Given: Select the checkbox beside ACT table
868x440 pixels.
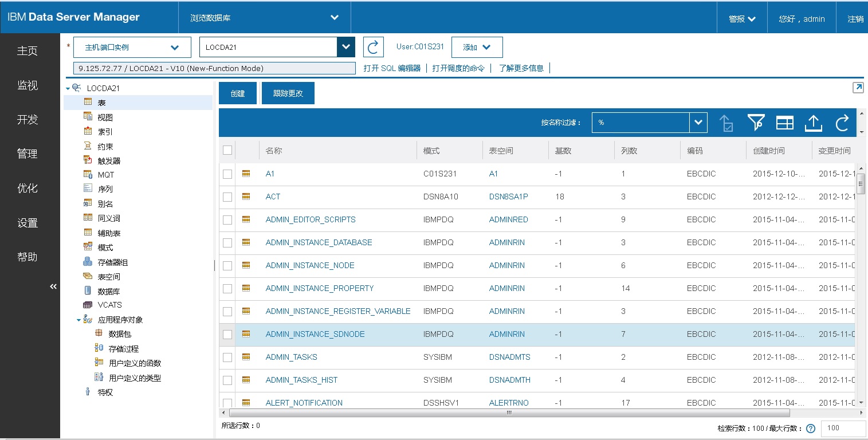Looking at the screenshot, I should pyautogui.click(x=227, y=197).
